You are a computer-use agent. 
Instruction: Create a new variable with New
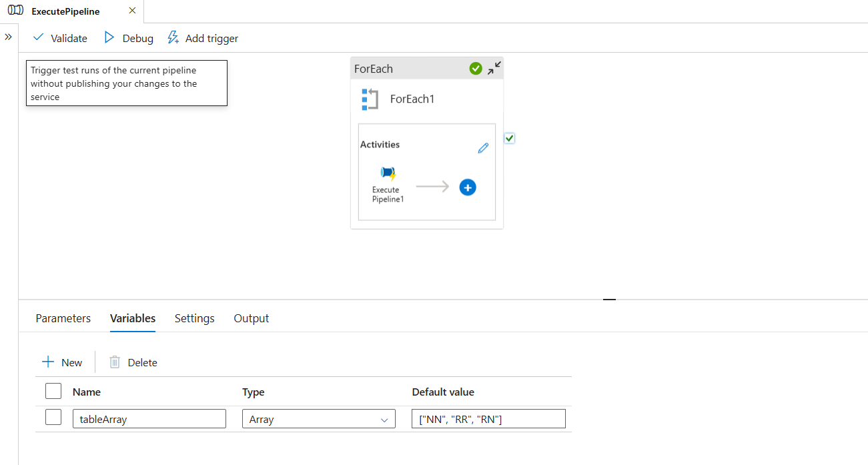(62, 362)
